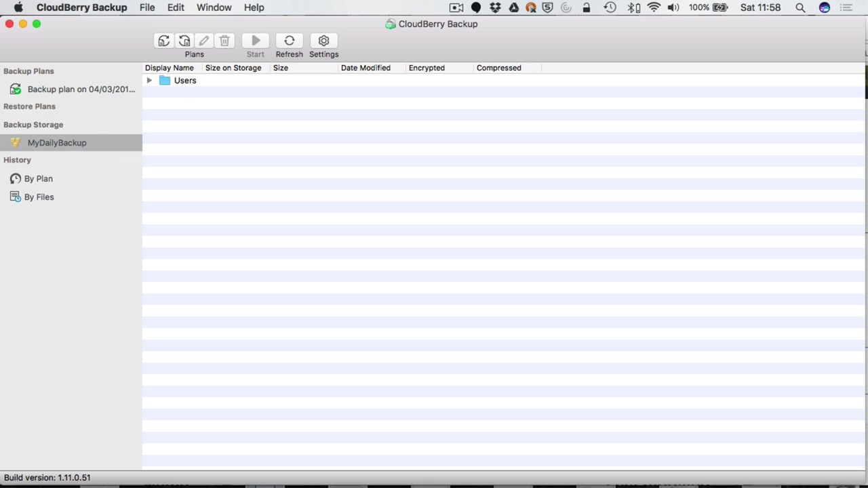Click the pencil edit plan icon
Image resolution: width=868 pixels, height=488 pixels.
[x=204, y=41]
